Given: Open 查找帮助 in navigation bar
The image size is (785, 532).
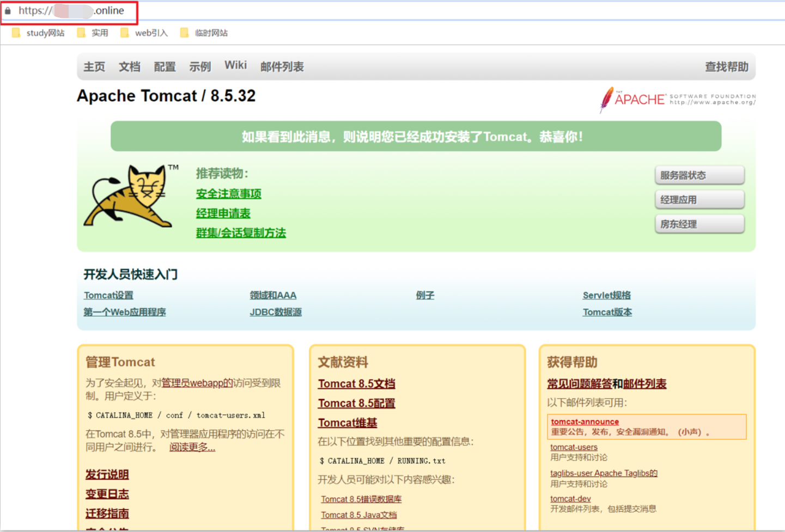Looking at the screenshot, I should [727, 66].
